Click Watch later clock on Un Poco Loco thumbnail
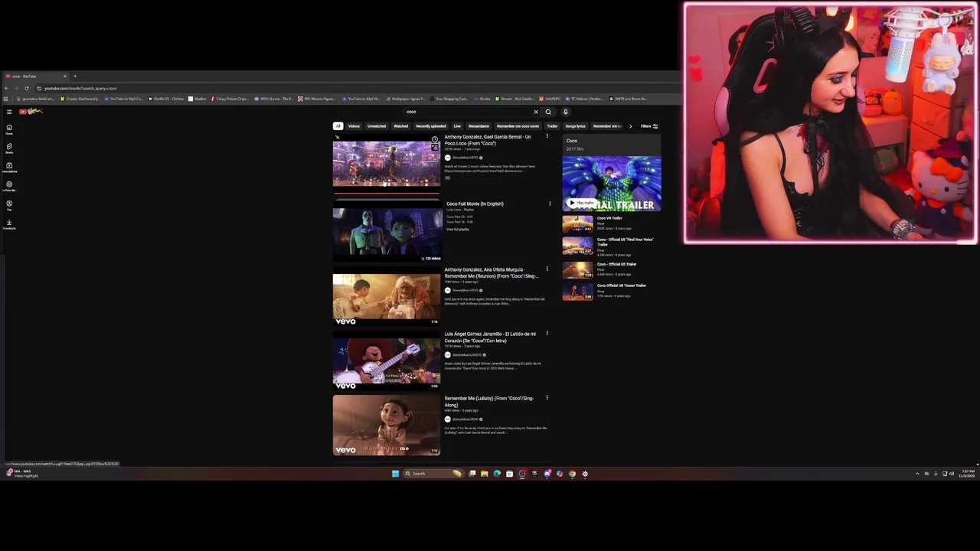Screen dimensions: 980x551 (x=435, y=139)
